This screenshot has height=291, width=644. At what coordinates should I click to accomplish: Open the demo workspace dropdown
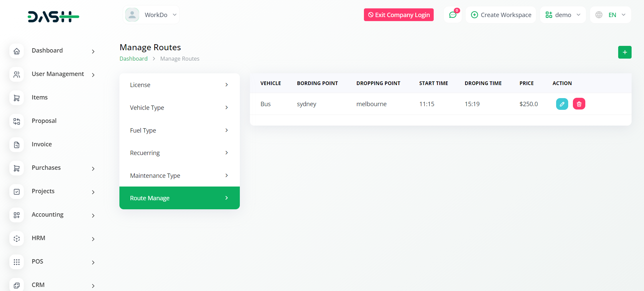[562, 15]
